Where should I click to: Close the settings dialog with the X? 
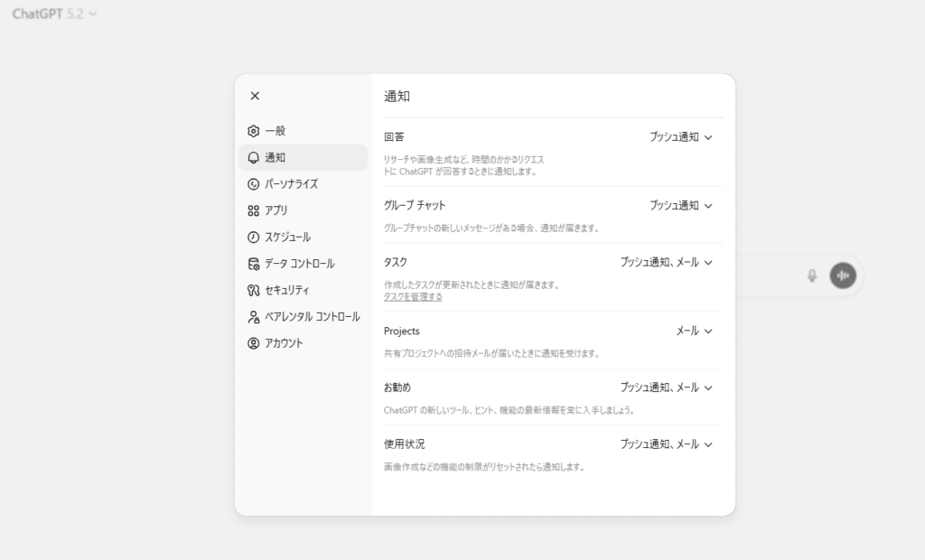click(x=255, y=96)
